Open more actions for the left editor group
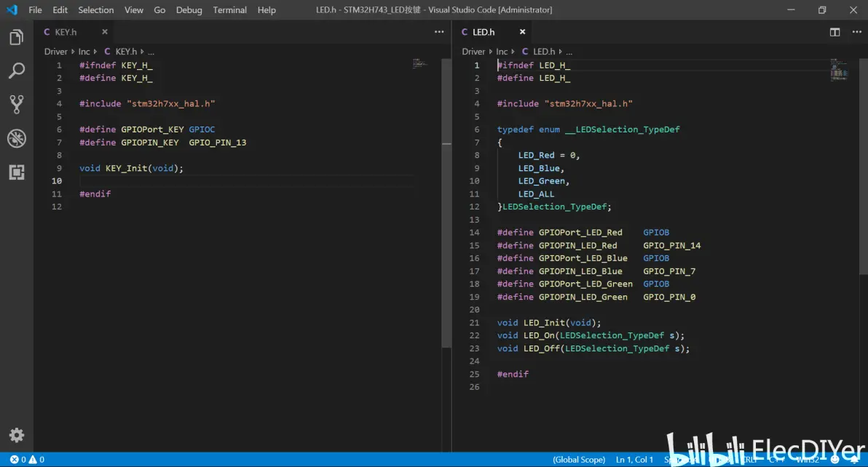The image size is (868, 467). tap(439, 32)
